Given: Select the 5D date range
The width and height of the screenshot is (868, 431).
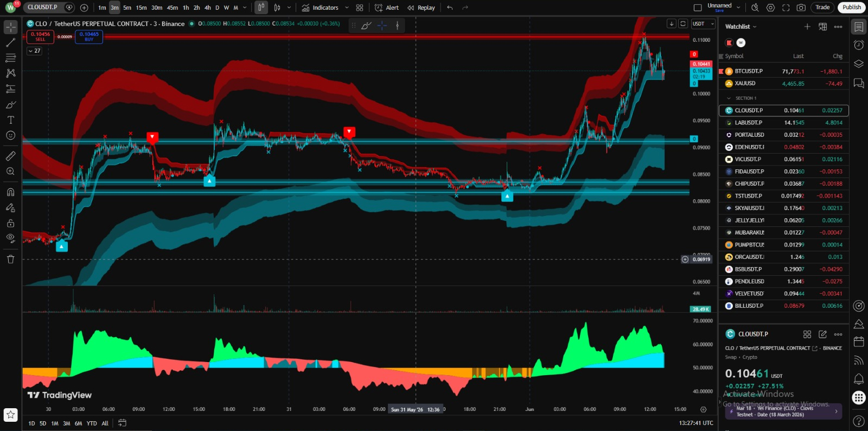Looking at the screenshot, I should [43, 423].
